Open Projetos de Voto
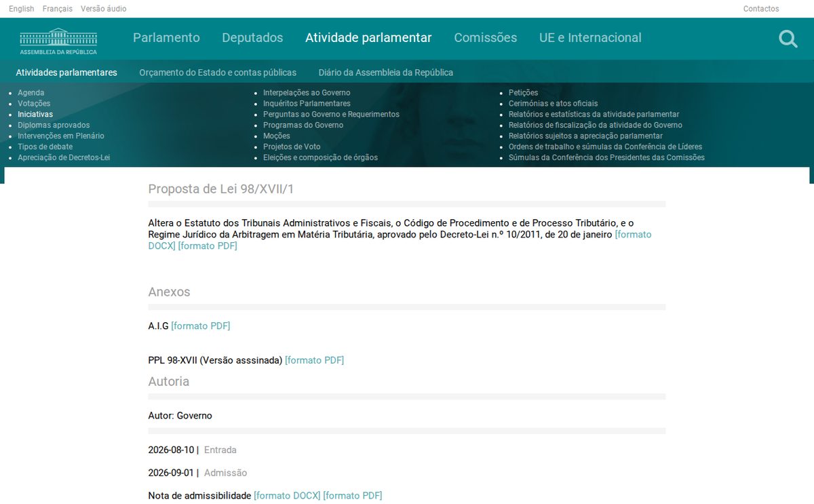This screenshot has width=814, height=504. pos(292,147)
